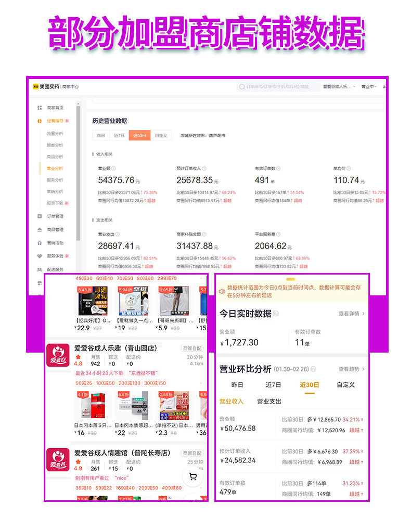411x532 pixels.
Task: Open product 日本冈本质感超 priced 22
Action: 134,413
